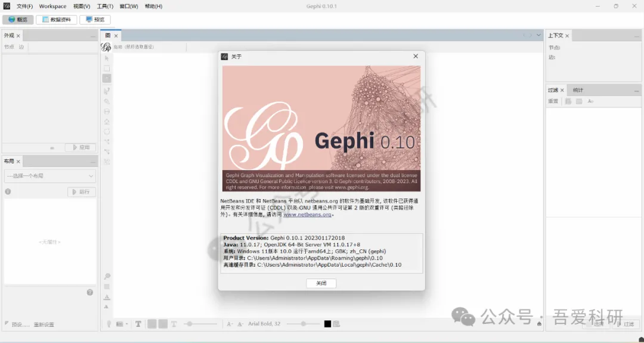The height and width of the screenshot is (343, 644).
Task: Close the 布局 layout panel tab
Action: pyautogui.click(x=18, y=162)
